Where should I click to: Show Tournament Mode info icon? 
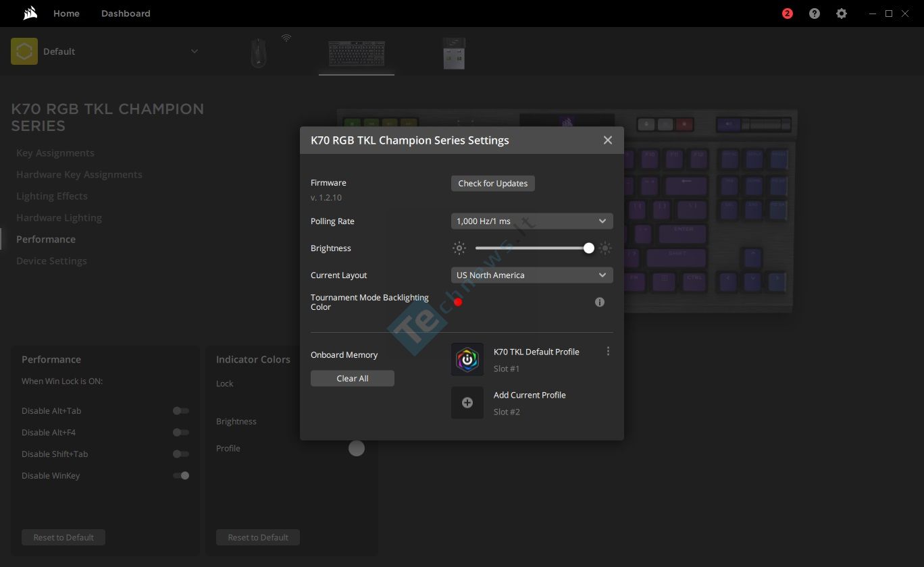[x=600, y=302]
